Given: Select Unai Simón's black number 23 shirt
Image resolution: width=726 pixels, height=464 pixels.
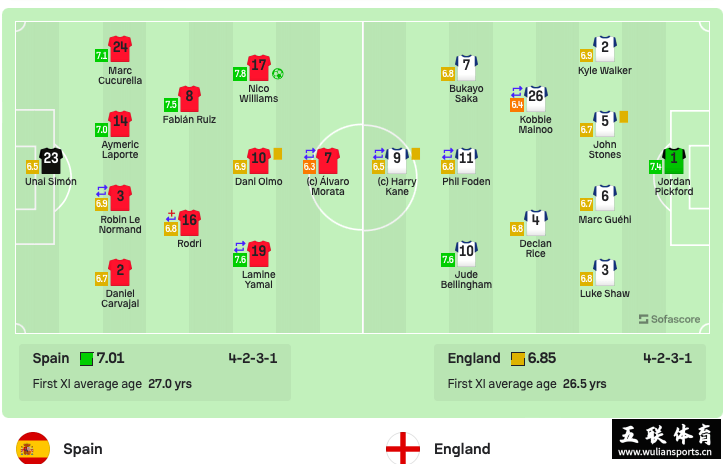Looking at the screenshot, I should tap(51, 160).
